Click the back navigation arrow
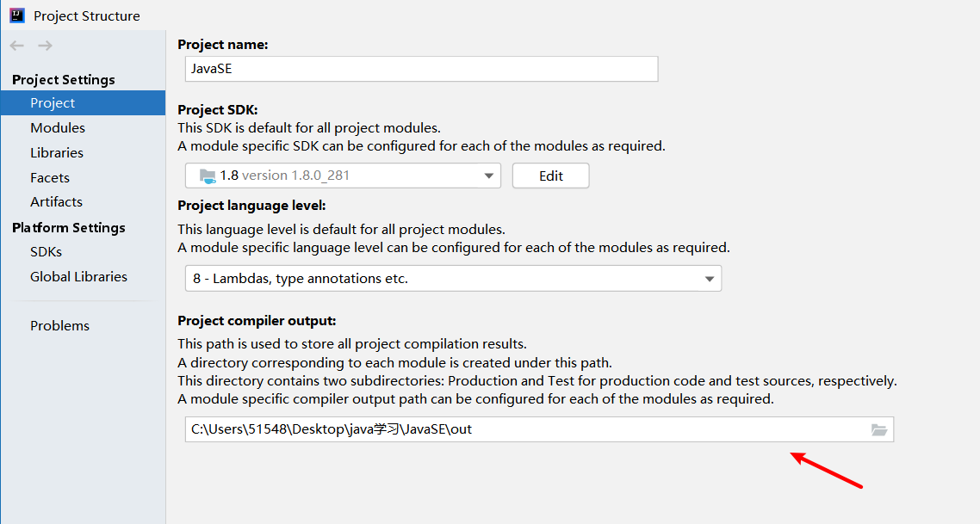Screen dimensions: 980x524 click(x=17, y=46)
